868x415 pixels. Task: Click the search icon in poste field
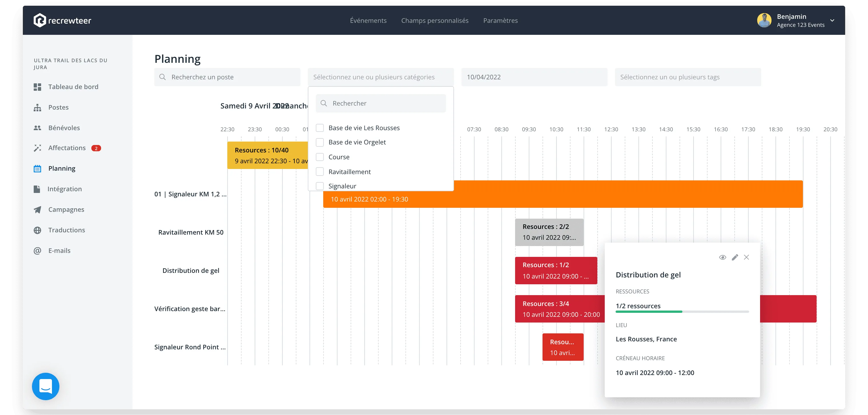[x=162, y=77]
